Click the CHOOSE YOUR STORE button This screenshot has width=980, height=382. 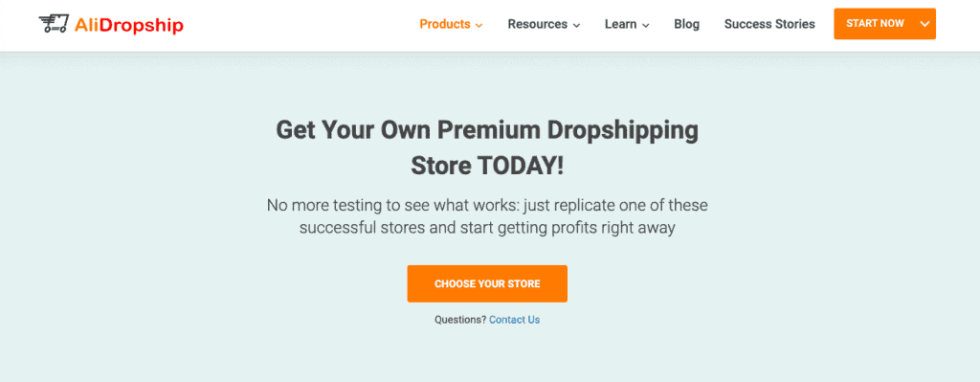[487, 283]
